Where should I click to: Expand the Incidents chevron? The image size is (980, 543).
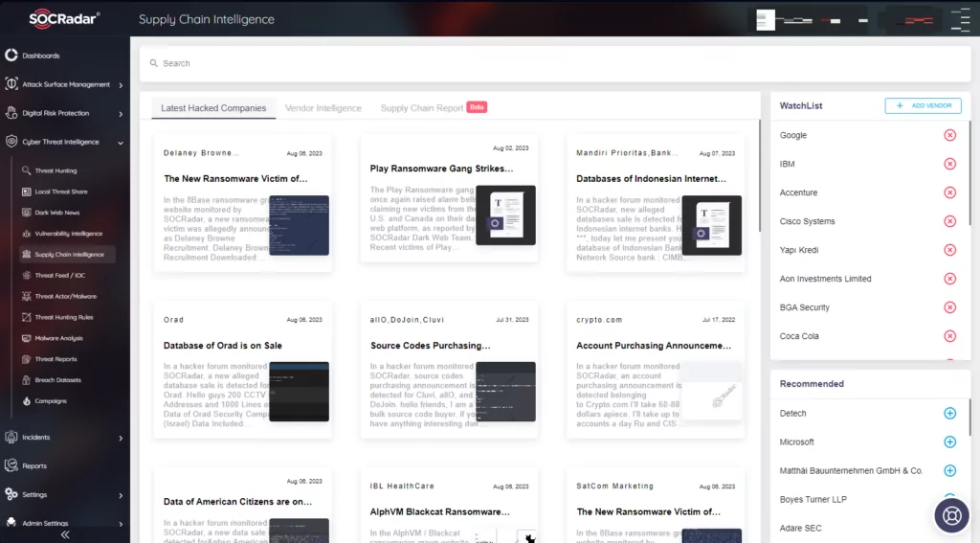pos(121,438)
